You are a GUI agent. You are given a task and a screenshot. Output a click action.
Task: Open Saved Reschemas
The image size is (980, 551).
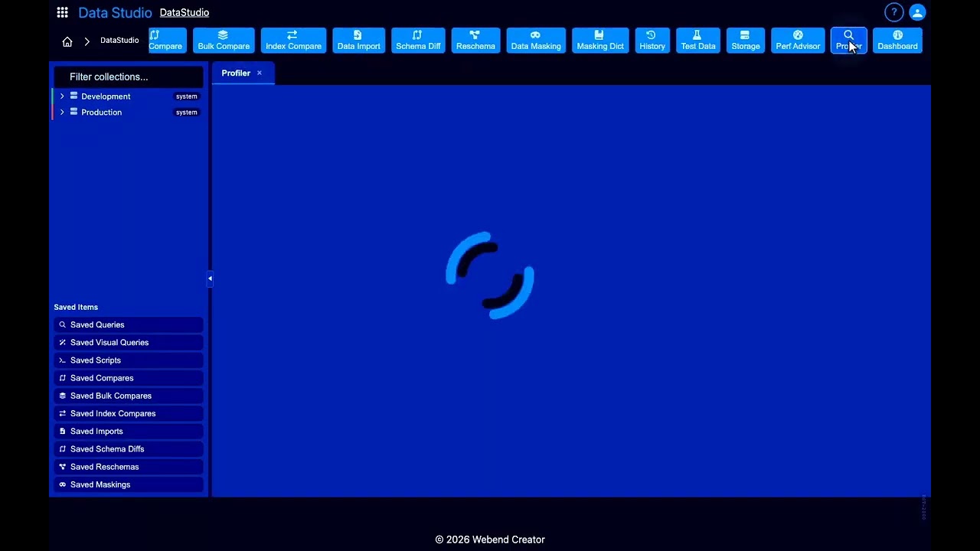pos(129,467)
